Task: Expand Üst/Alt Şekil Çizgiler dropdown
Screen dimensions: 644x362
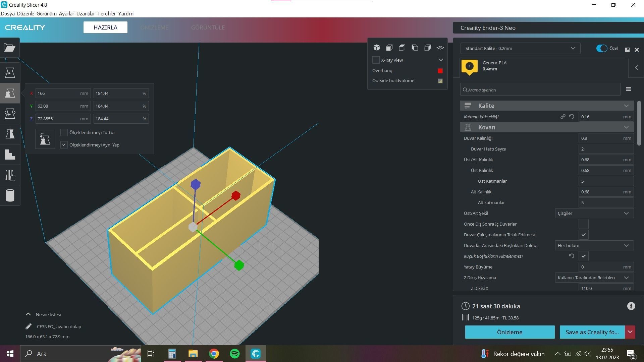Action: tap(594, 213)
